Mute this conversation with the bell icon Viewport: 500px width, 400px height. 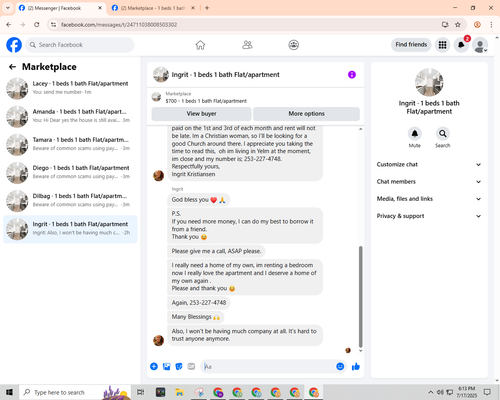coord(414,134)
